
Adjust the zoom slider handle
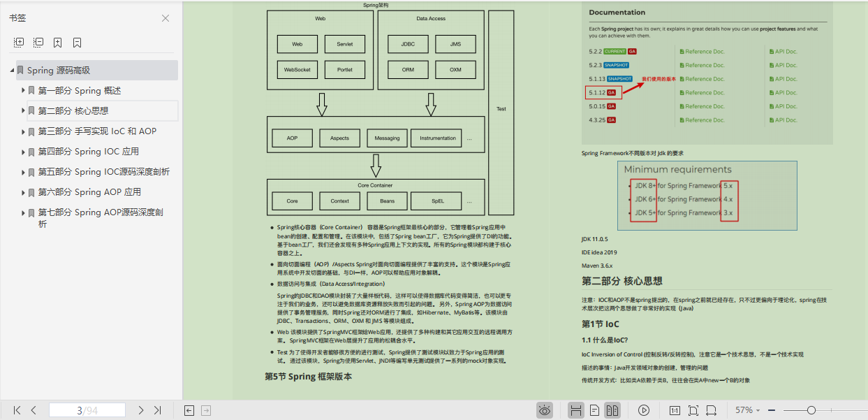[811, 410]
